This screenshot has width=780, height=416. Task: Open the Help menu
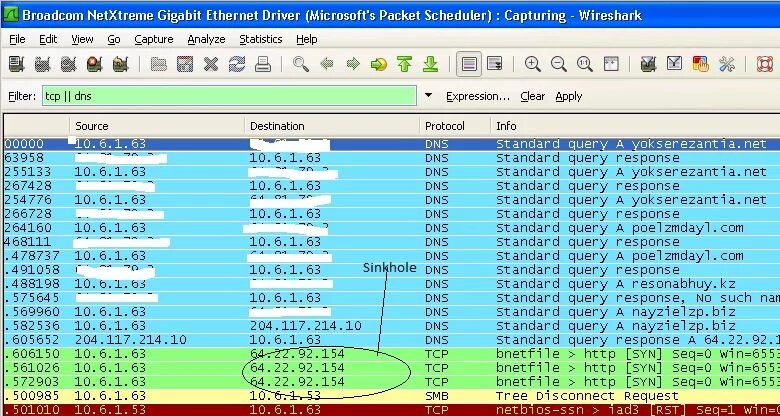click(306, 39)
